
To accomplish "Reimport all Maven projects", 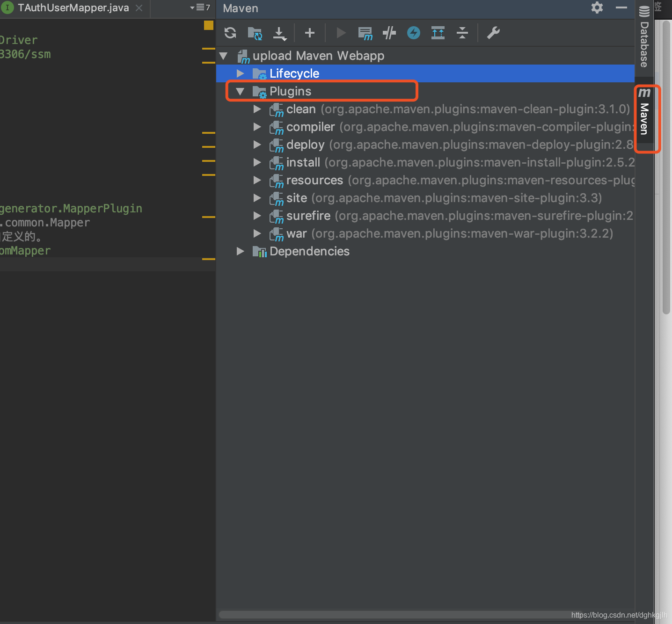I will (230, 33).
